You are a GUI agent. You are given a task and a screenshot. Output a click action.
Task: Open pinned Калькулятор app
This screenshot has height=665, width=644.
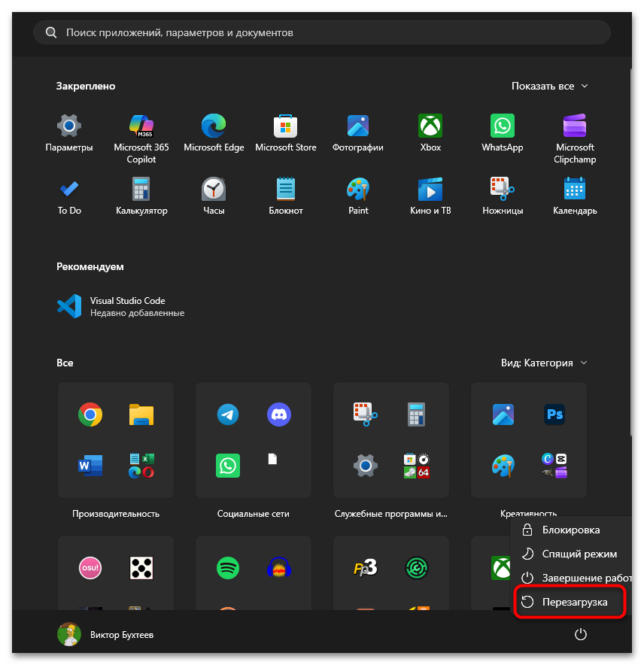pos(141,196)
